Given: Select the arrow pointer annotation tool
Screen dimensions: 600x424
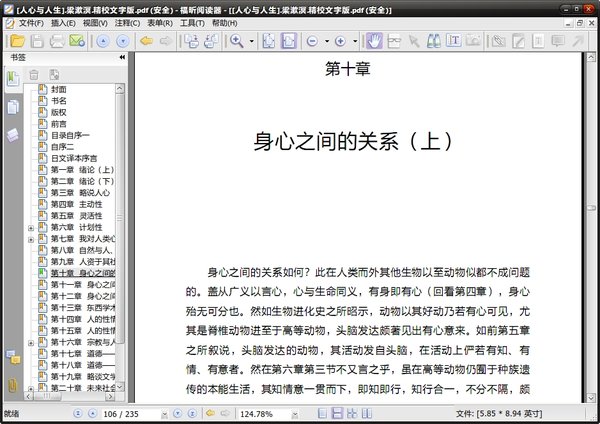Looking at the screenshot, I should pos(414,41).
